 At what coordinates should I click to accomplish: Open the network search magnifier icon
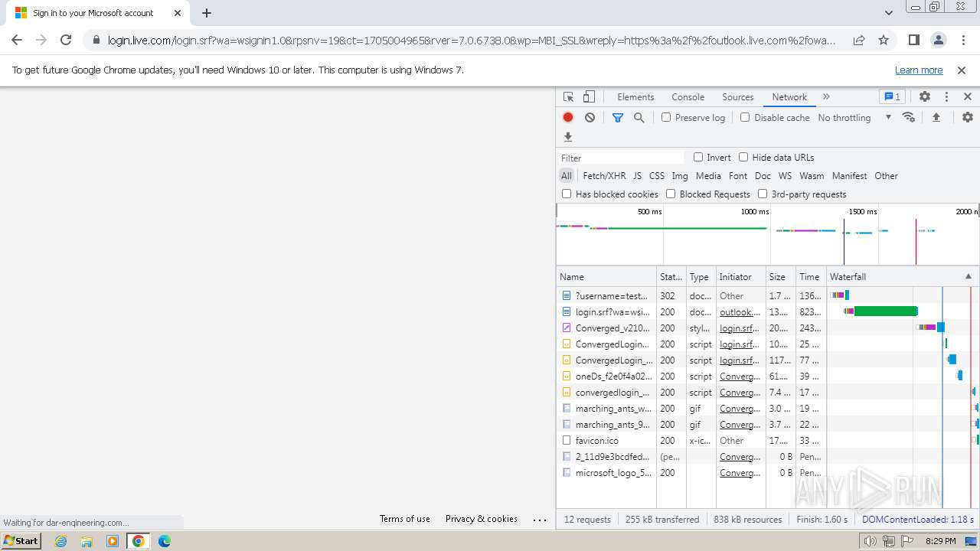639,117
